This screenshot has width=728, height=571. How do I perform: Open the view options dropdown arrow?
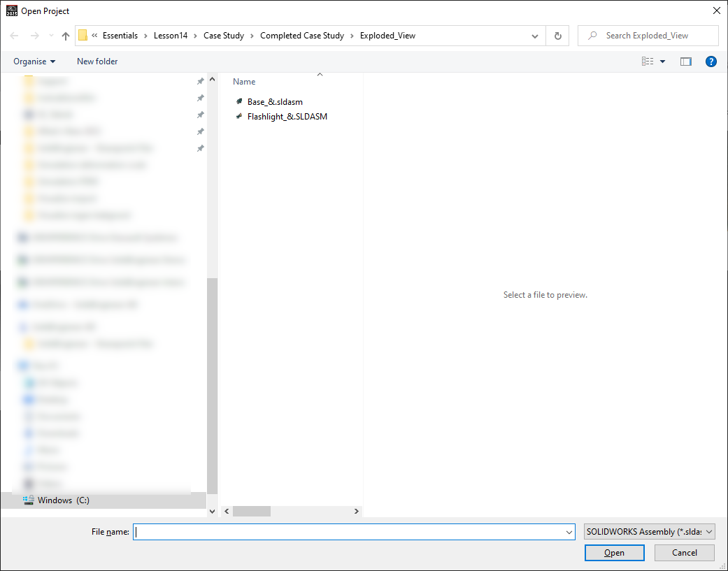[663, 62]
